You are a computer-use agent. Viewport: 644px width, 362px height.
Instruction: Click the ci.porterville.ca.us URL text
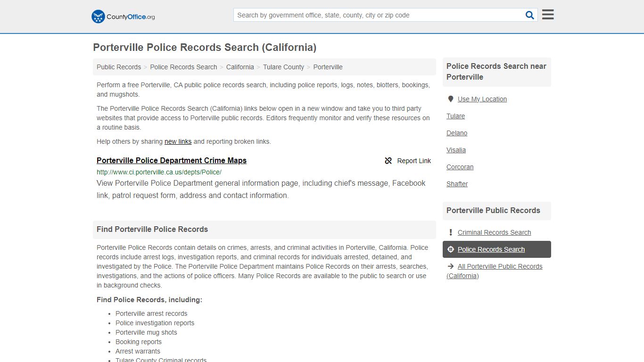coord(159,172)
